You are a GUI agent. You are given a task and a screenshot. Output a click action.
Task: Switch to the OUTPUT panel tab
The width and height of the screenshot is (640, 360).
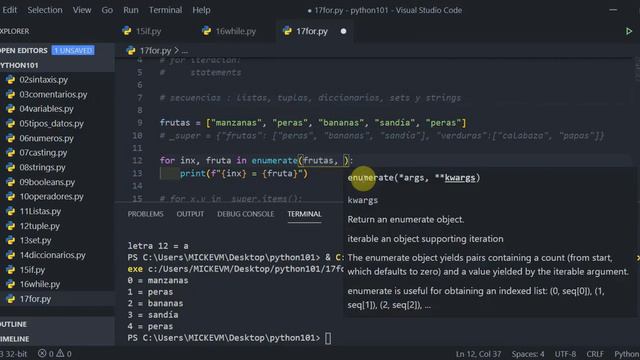click(190, 214)
